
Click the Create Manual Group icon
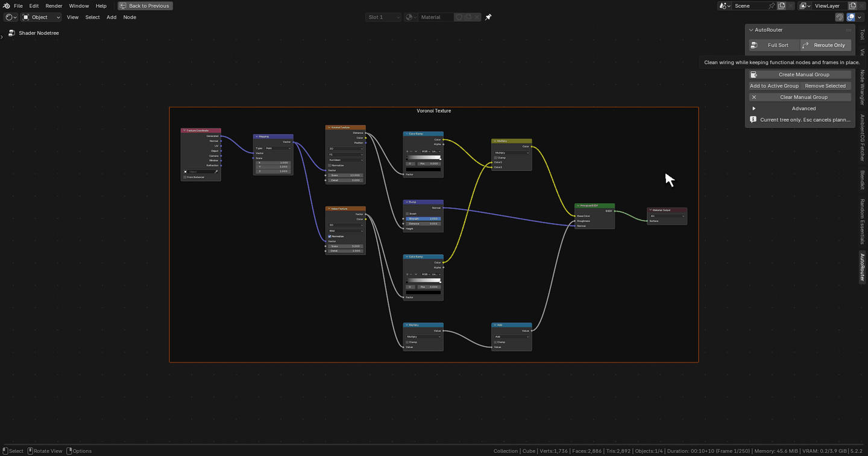click(753, 75)
